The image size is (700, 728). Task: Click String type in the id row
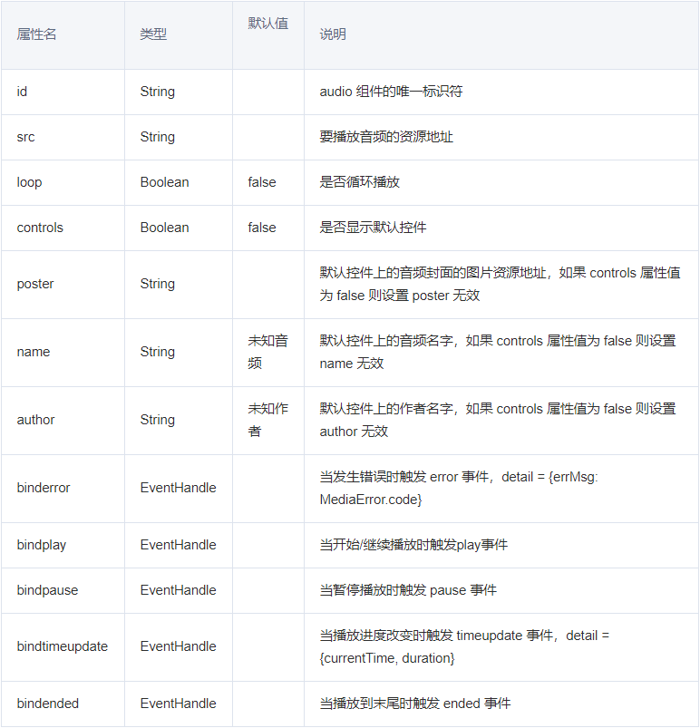pos(158,92)
